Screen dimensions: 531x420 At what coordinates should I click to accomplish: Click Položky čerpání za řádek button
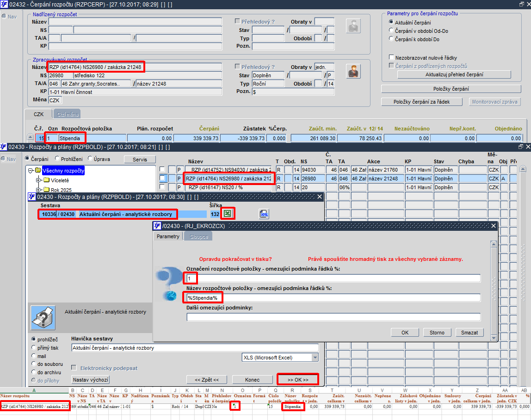coord(422,102)
